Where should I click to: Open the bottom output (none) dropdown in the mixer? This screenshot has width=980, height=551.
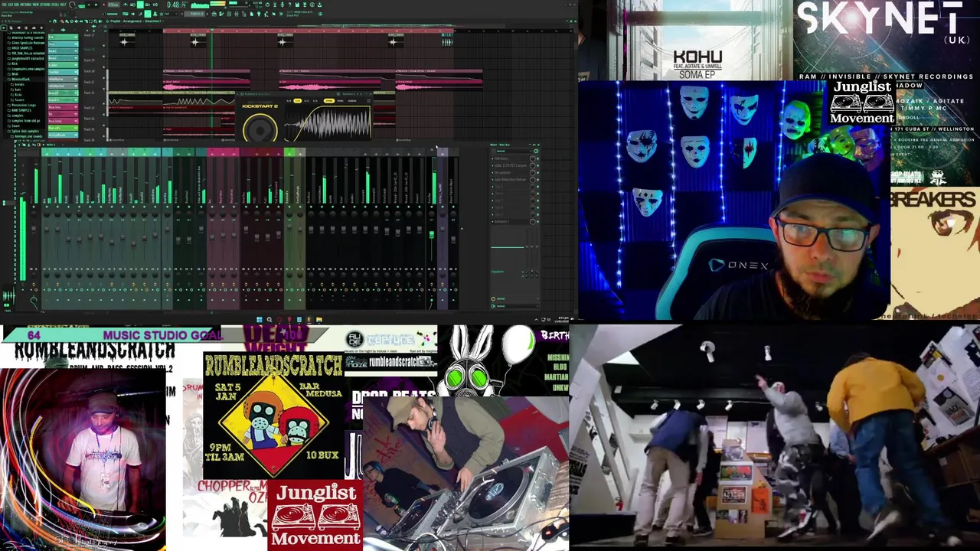[x=517, y=306]
